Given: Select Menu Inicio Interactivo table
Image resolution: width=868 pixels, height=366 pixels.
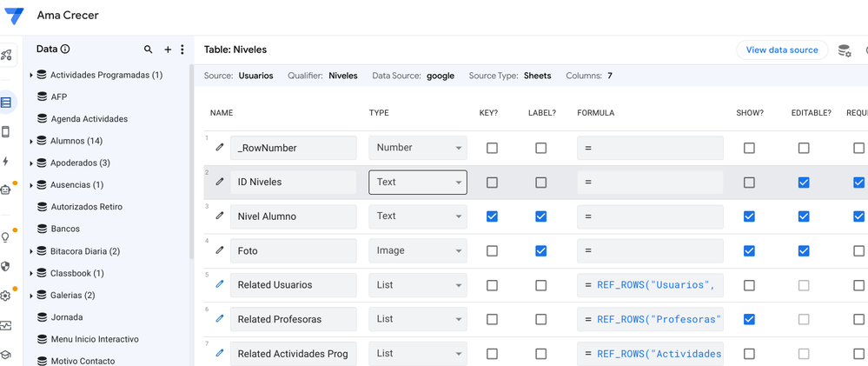Looking at the screenshot, I should point(95,339).
